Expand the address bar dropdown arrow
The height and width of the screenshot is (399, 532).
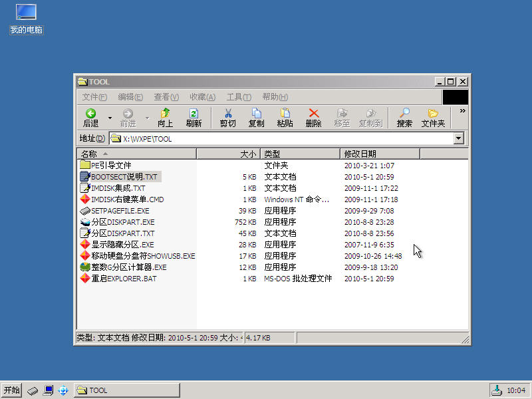pos(458,139)
